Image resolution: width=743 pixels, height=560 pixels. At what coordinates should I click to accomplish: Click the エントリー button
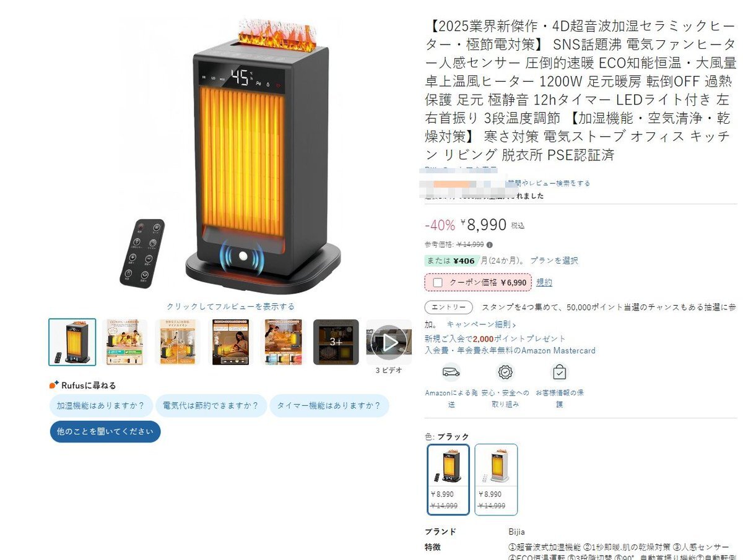448,308
